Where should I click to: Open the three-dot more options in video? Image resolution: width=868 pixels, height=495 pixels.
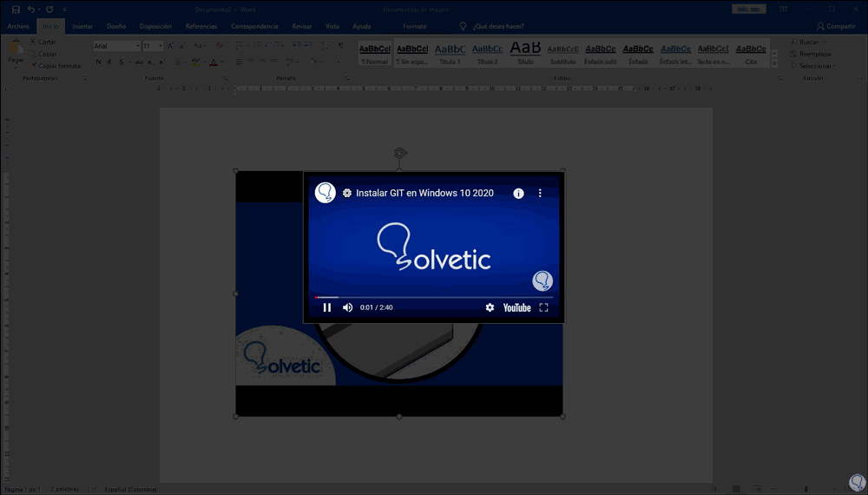540,194
